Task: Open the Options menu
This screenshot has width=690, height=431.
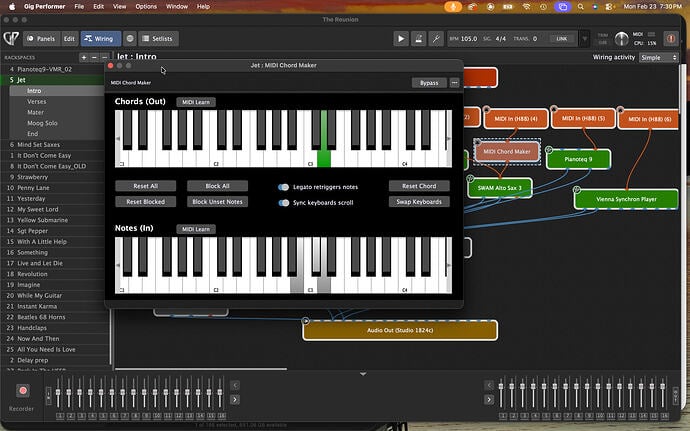Action: tap(146, 6)
